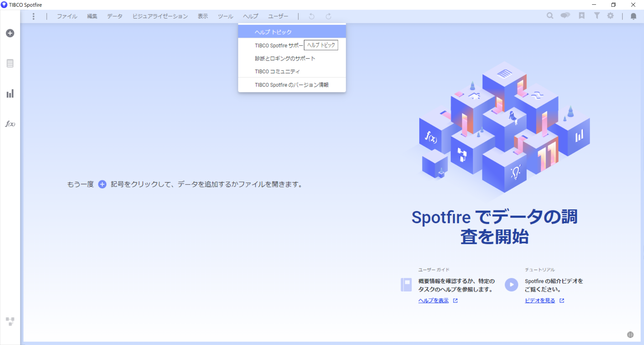Select TIBCO Spotfire のバージョン情報 entry
The height and width of the screenshot is (345, 644).
pyautogui.click(x=292, y=85)
